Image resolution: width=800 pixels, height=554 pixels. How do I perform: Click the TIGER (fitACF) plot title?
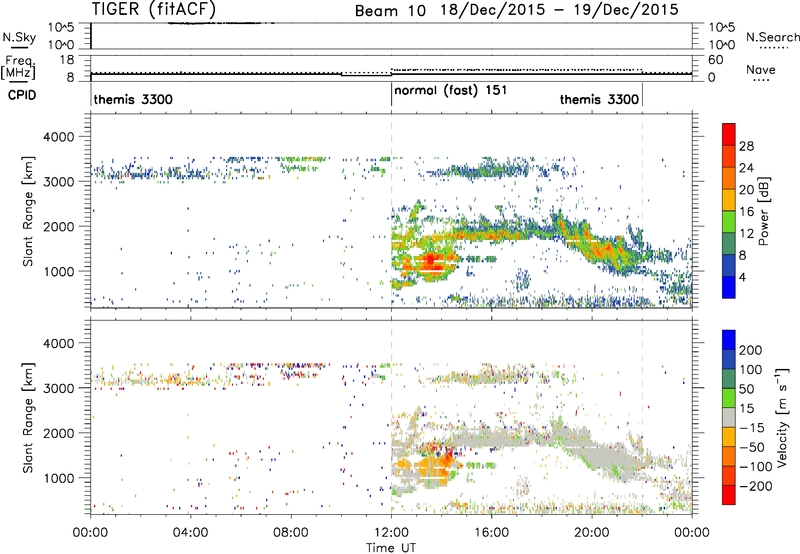[154, 9]
